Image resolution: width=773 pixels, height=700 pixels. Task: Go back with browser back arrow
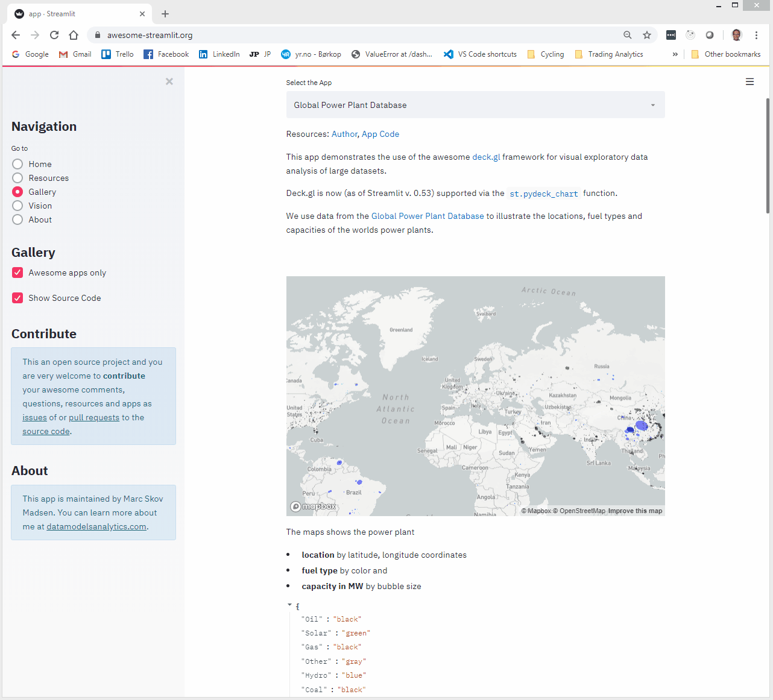[16, 35]
